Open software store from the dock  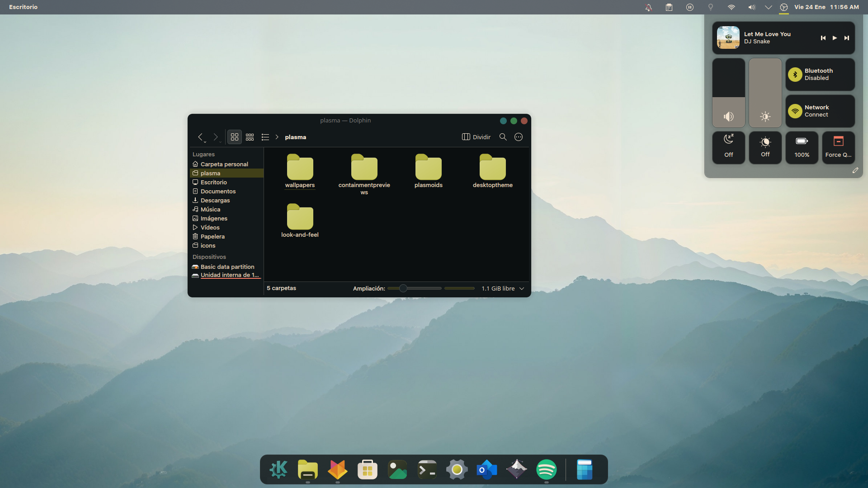[368, 469]
